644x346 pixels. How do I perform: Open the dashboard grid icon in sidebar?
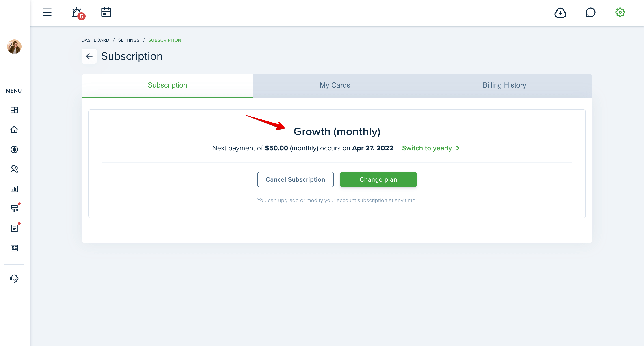(14, 110)
